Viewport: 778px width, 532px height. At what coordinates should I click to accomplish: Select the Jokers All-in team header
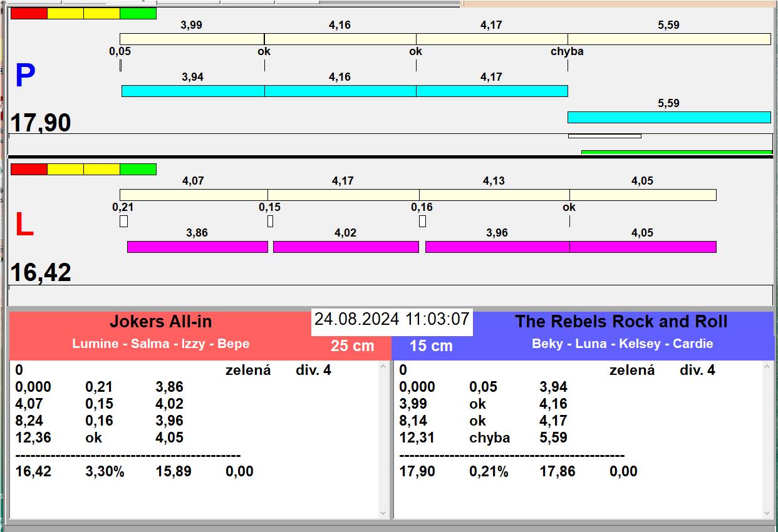(161, 322)
